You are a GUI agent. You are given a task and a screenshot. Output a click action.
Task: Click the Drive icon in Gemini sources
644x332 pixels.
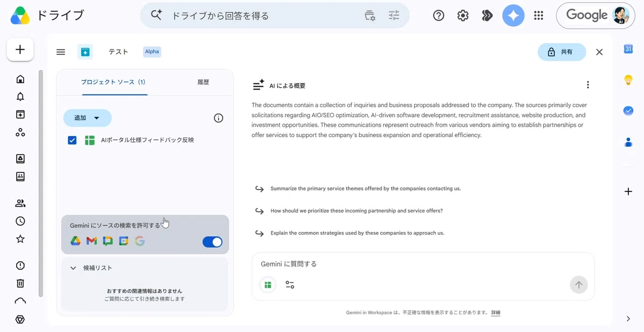click(x=76, y=241)
